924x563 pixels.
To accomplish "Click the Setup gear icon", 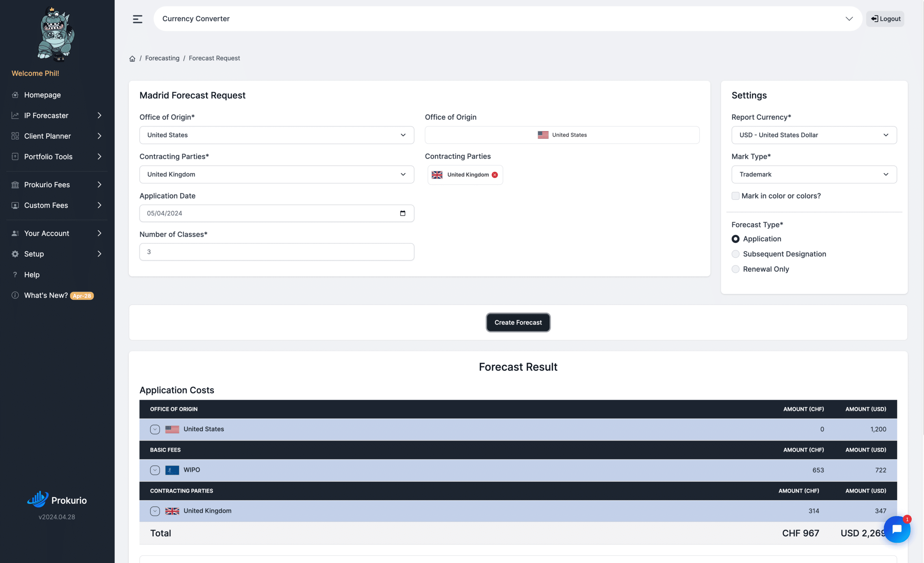I will 15,254.
